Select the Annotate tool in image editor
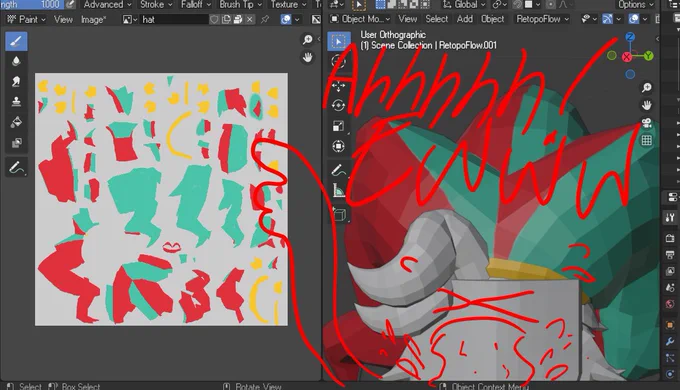Screen dimensions: 680x390 pyautogui.click(x=16, y=167)
